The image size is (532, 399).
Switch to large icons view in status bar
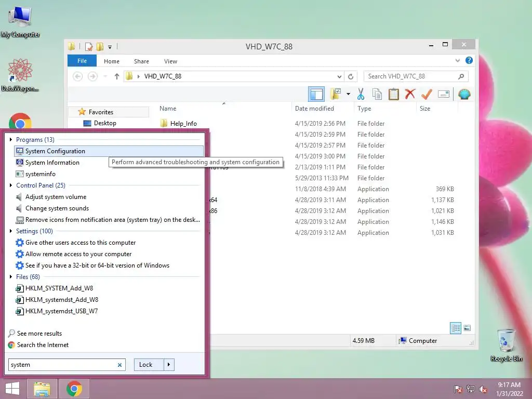pos(467,328)
